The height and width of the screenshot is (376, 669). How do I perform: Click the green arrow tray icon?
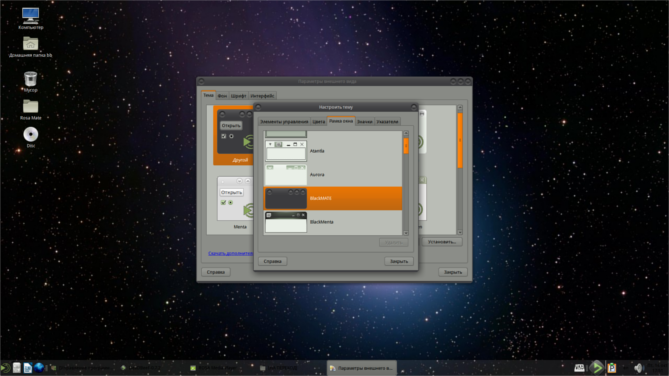[x=596, y=367]
